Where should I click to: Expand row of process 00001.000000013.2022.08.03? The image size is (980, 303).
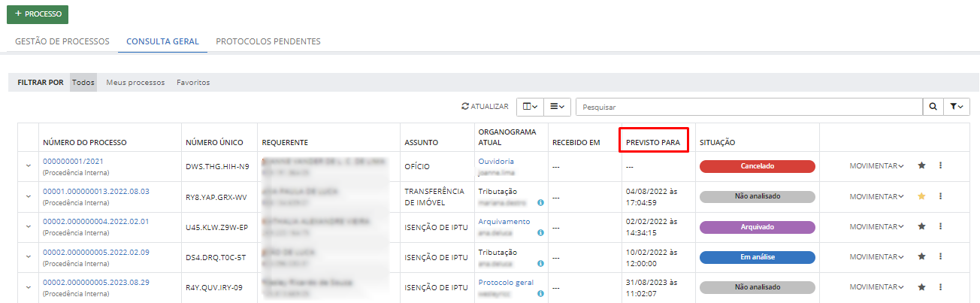tap(29, 196)
